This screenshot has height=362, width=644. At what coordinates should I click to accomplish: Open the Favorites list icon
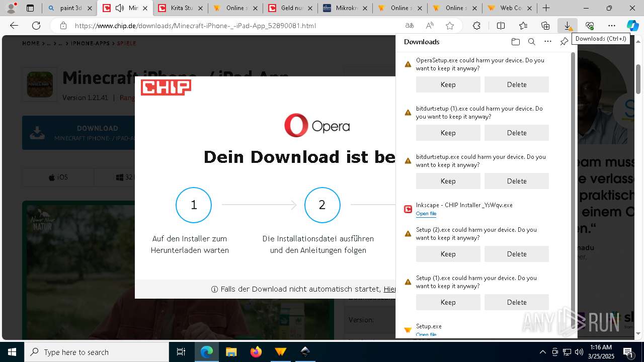[523, 26]
